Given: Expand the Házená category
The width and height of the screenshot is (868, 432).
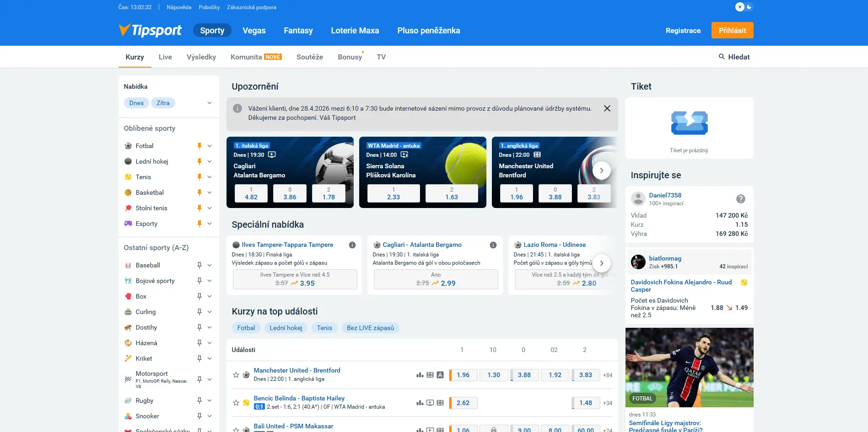Looking at the screenshot, I should point(210,343).
